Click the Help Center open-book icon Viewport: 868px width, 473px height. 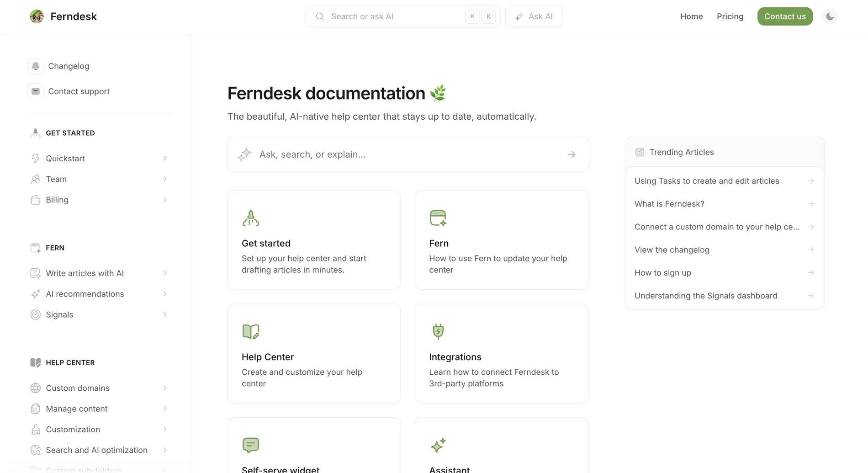pos(250,331)
